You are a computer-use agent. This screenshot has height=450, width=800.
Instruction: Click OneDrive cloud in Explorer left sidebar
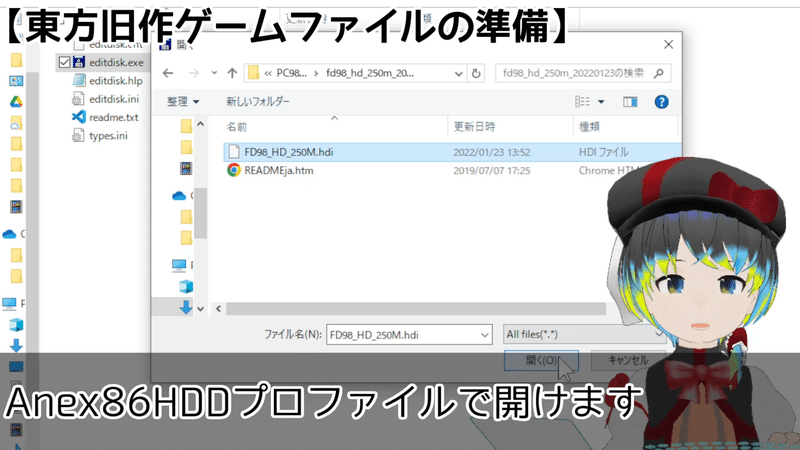click(9, 234)
